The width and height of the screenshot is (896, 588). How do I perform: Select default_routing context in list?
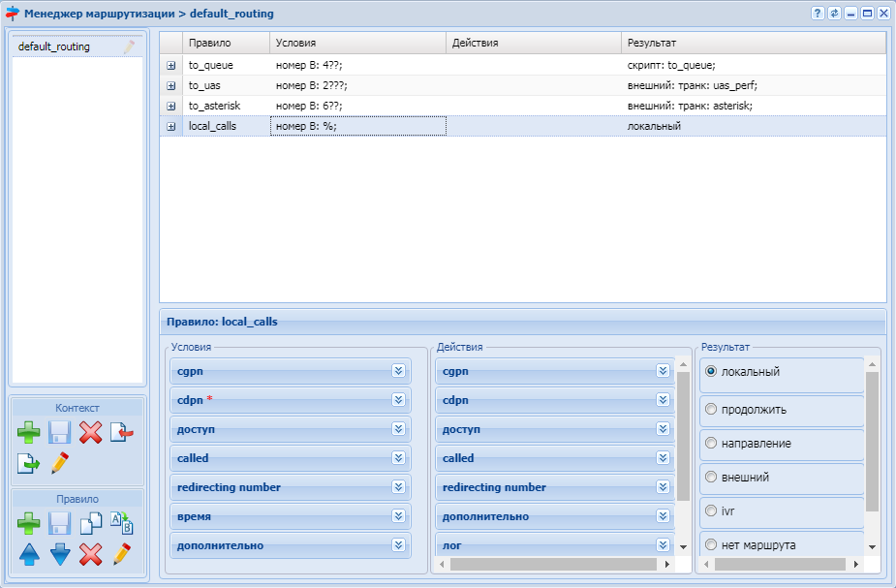click(x=54, y=46)
